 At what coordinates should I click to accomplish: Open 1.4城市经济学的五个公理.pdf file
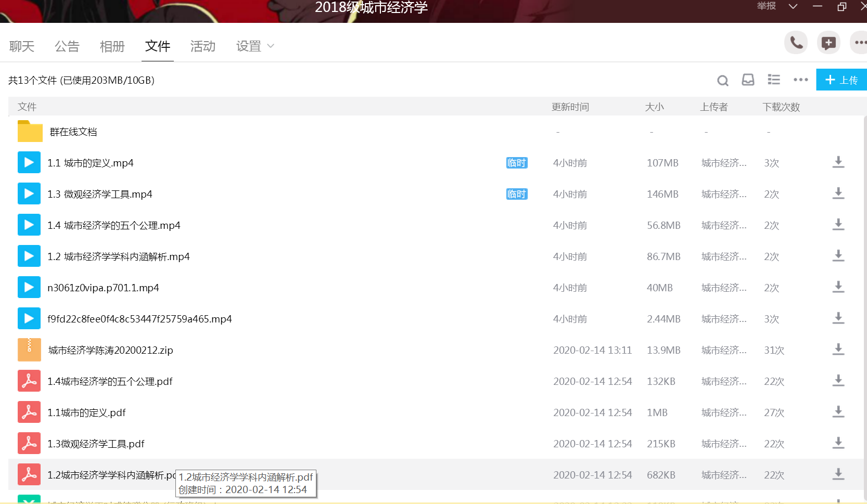(110, 381)
